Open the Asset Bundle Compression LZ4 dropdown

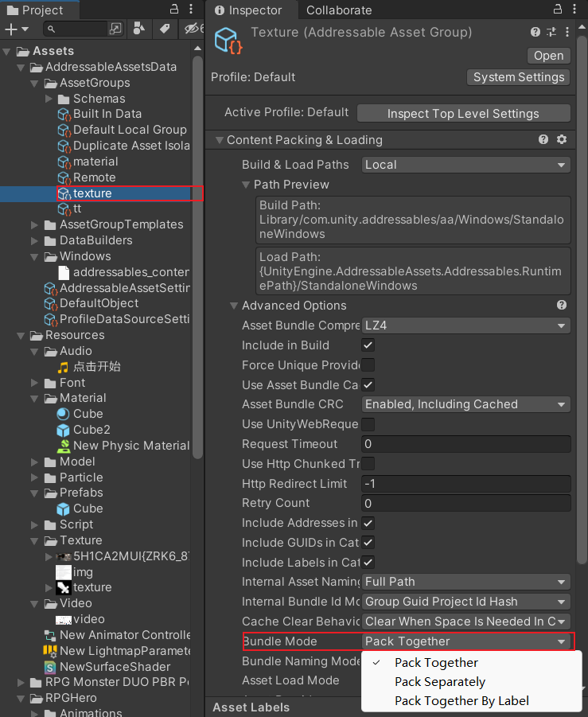(465, 325)
